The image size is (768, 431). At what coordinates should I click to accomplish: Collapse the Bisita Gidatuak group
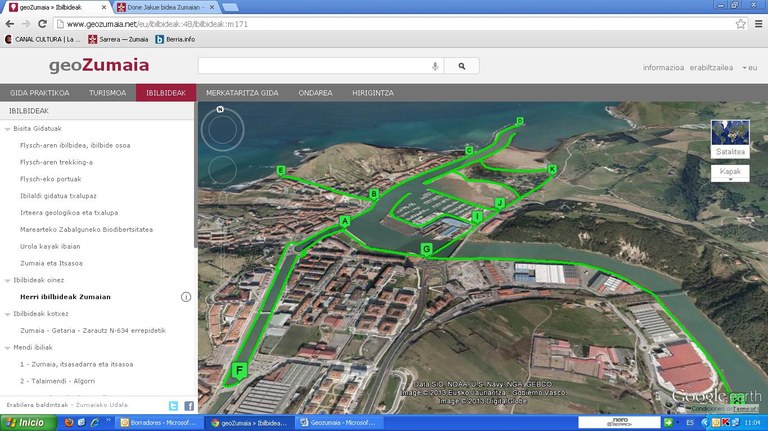coord(7,129)
